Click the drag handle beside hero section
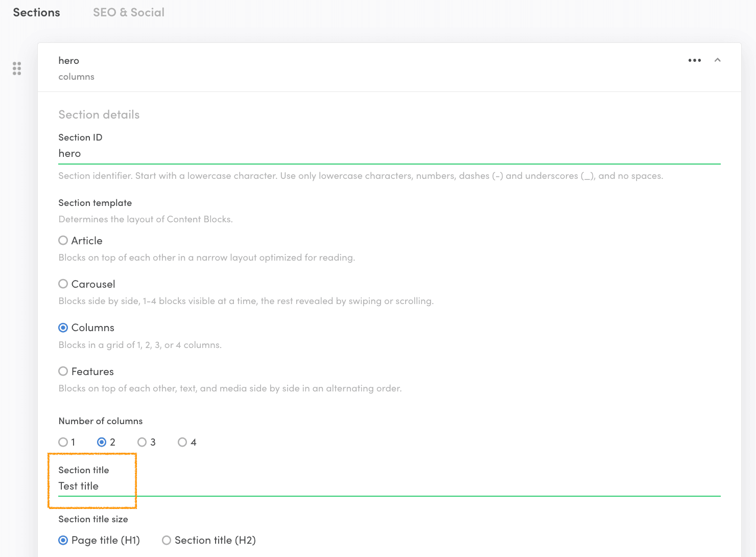756x557 pixels. click(x=17, y=68)
